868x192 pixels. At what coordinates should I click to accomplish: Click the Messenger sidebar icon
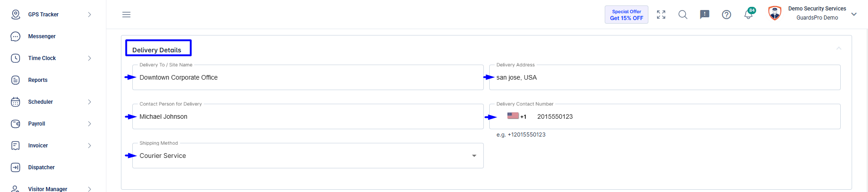tap(15, 36)
